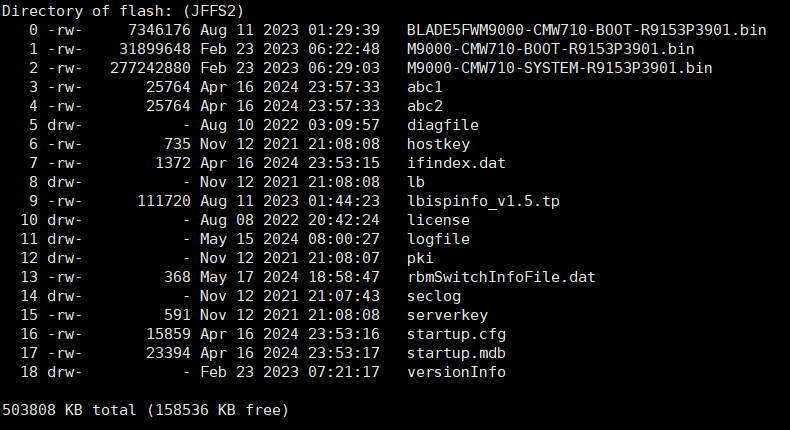Click the lbispinfo_v1.5.tp filename
This screenshot has height=430, width=790.
pyautogui.click(x=483, y=201)
